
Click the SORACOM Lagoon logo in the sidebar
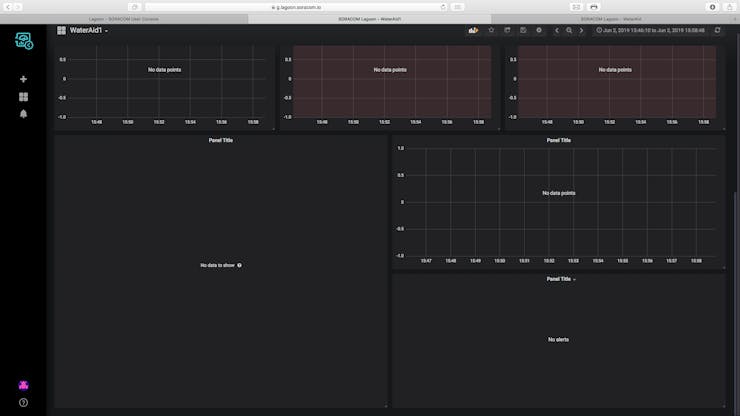(x=24, y=41)
